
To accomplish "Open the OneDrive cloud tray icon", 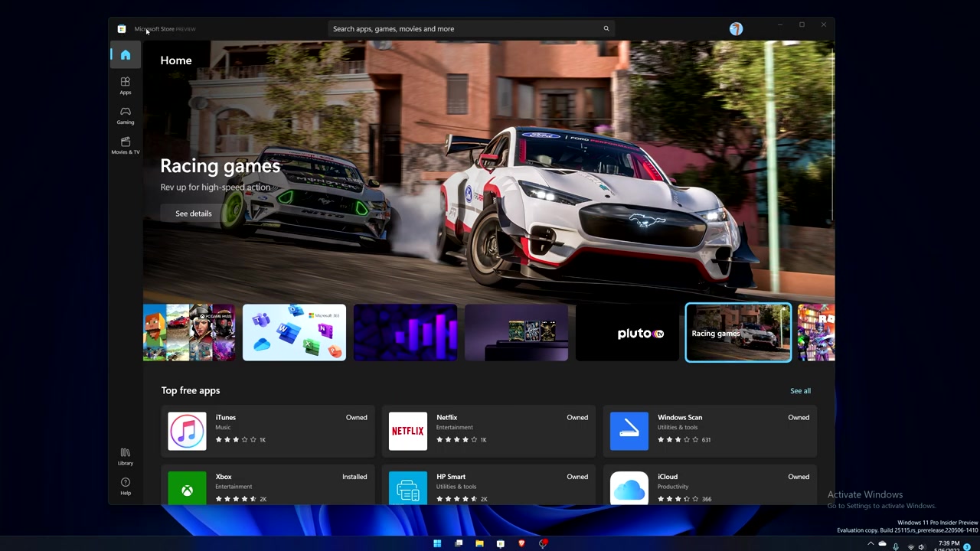I will click(x=882, y=544).
